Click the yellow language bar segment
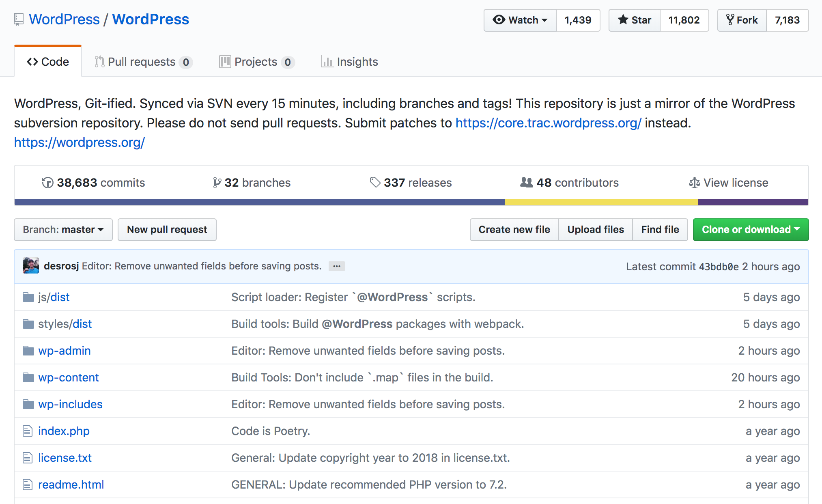The height and width of the screenshot is (504, 822). pos(600,202)
